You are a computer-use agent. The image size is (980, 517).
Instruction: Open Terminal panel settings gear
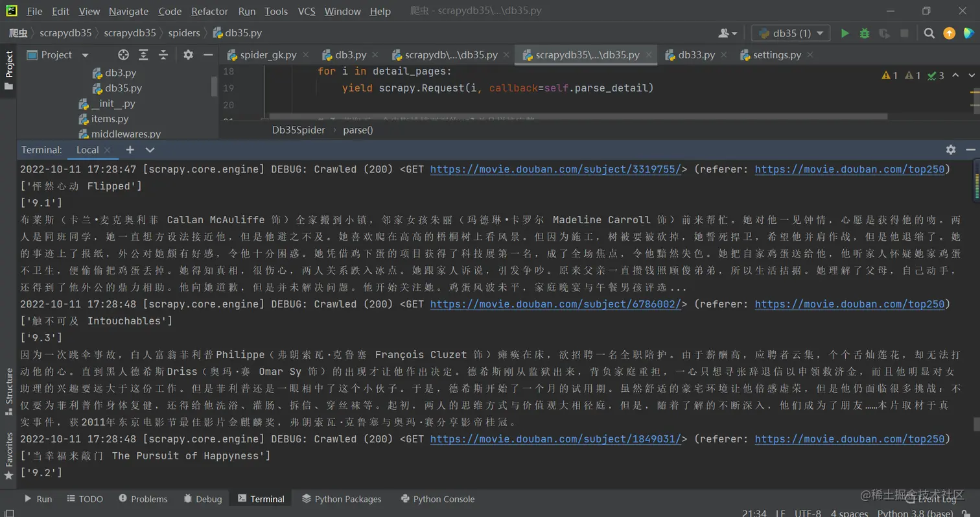coord(951,150)
